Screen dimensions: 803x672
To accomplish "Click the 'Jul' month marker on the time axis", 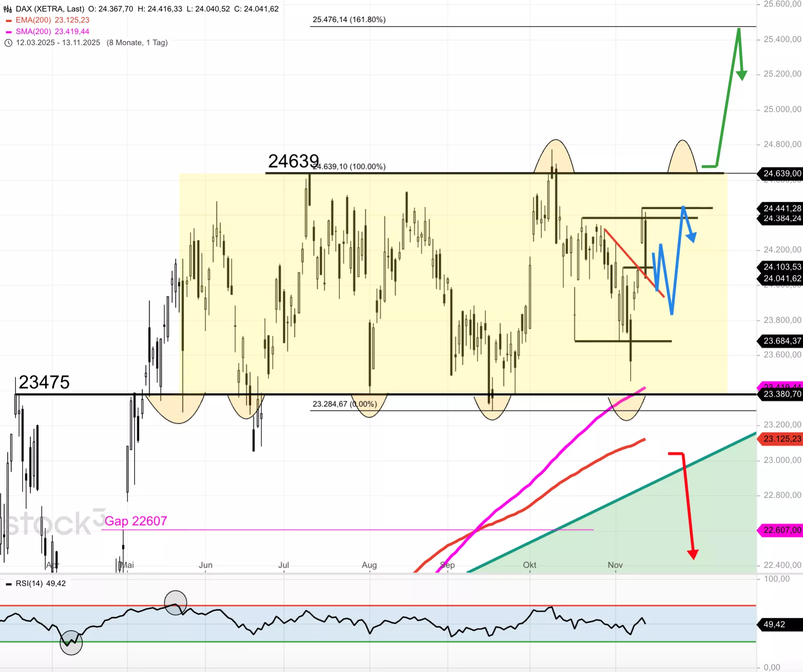I will click(x=283, y=565).
